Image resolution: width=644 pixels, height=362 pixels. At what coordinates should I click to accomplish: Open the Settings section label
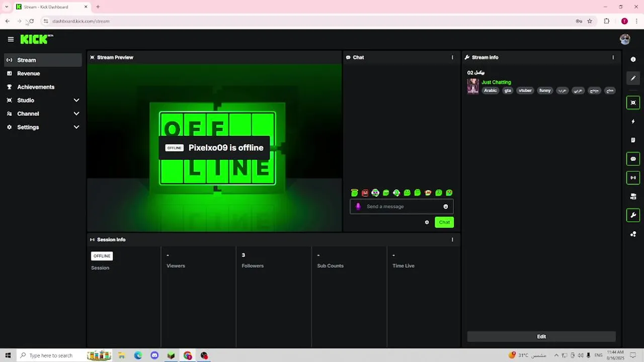pos(28,127)
